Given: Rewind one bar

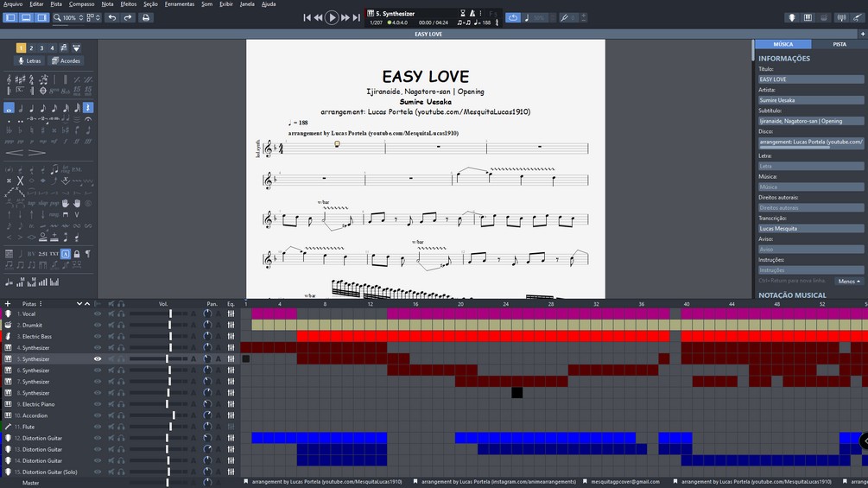Looking at the screenshot, I should (319, 17).
